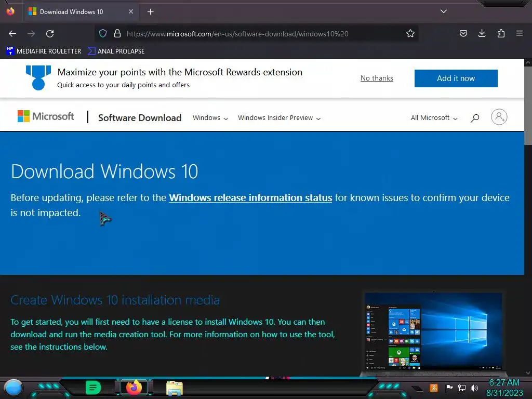
Task: Open the Start orb in the taskbar
Action: (x=14, y=388)
